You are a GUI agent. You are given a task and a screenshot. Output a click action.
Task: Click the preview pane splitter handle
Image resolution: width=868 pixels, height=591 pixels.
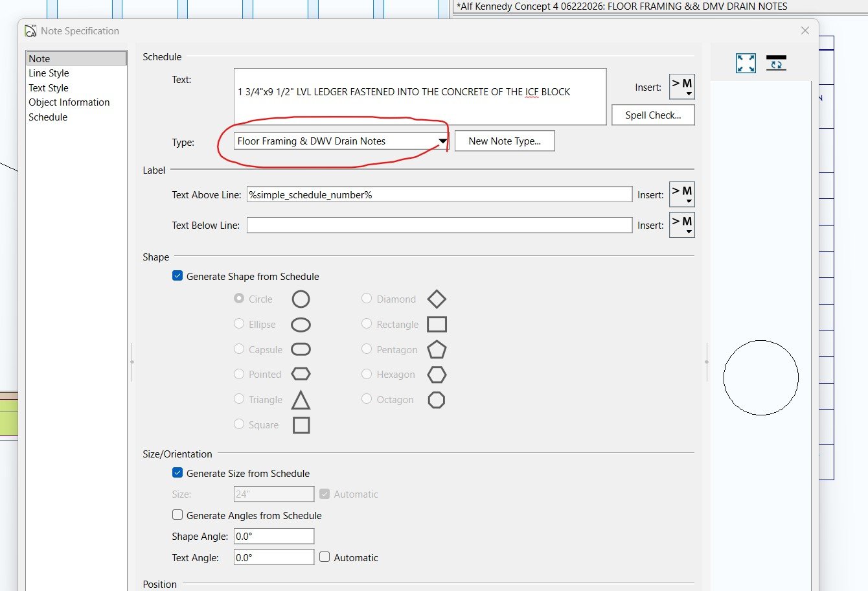tap(706, 361)
